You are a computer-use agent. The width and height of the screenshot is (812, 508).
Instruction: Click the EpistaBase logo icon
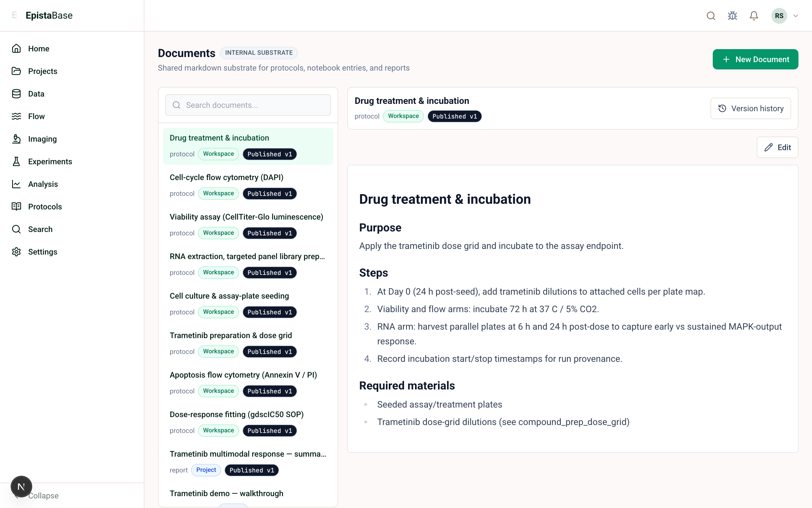pyautogui.click(x=14, y=15)
